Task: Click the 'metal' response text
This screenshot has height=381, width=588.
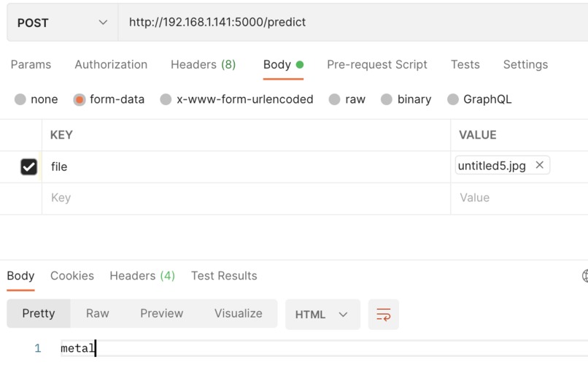Action: pos(77,348)
